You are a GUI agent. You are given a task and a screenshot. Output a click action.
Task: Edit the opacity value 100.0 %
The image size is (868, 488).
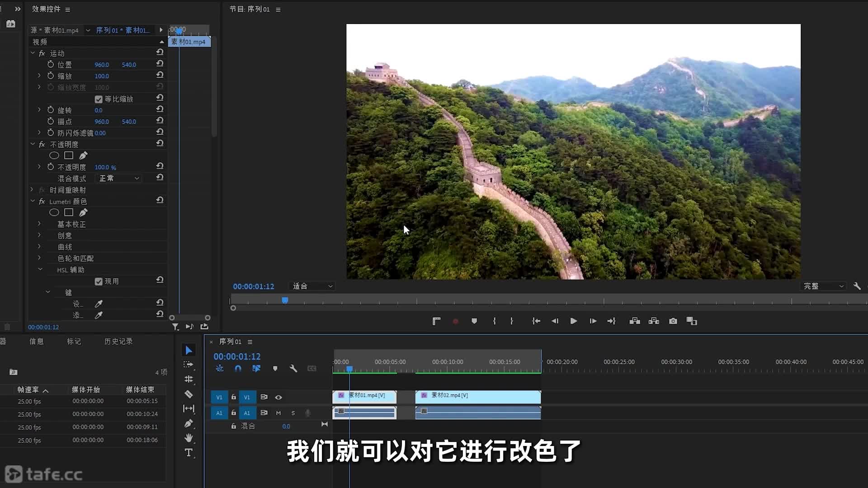(x=105, y=167)
